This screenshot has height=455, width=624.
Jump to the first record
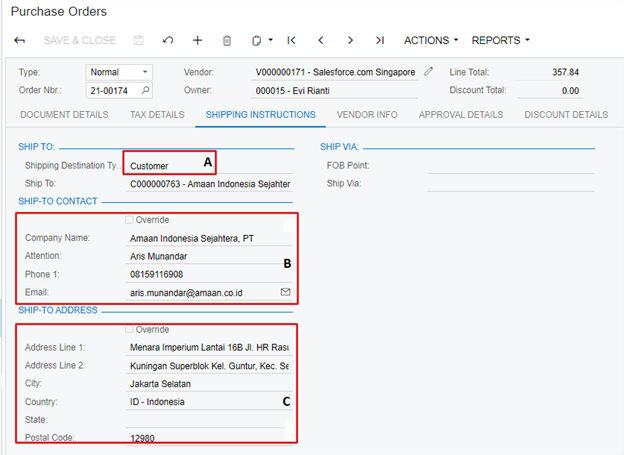click(291, 40)
